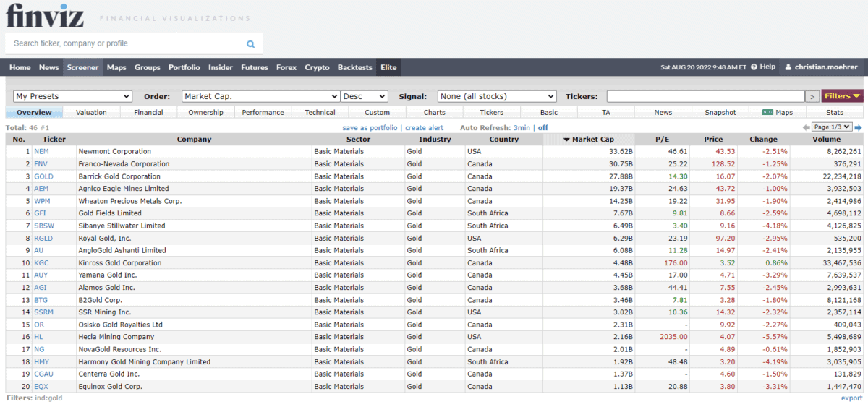Open Insider in the navigation bar
The image size is (868, 407).
(x=221, y=67)
